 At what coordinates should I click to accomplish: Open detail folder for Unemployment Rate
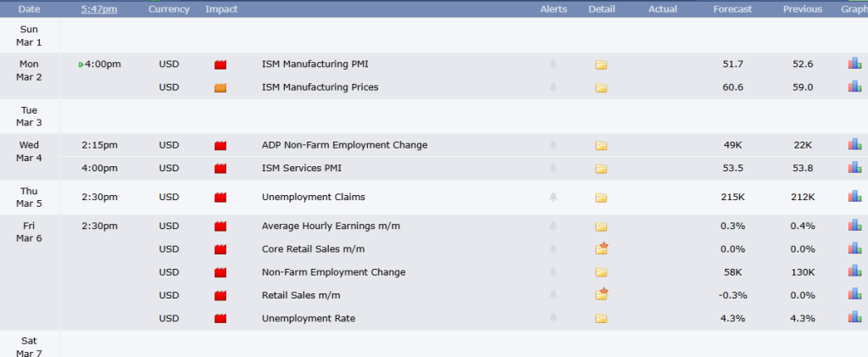601,319
